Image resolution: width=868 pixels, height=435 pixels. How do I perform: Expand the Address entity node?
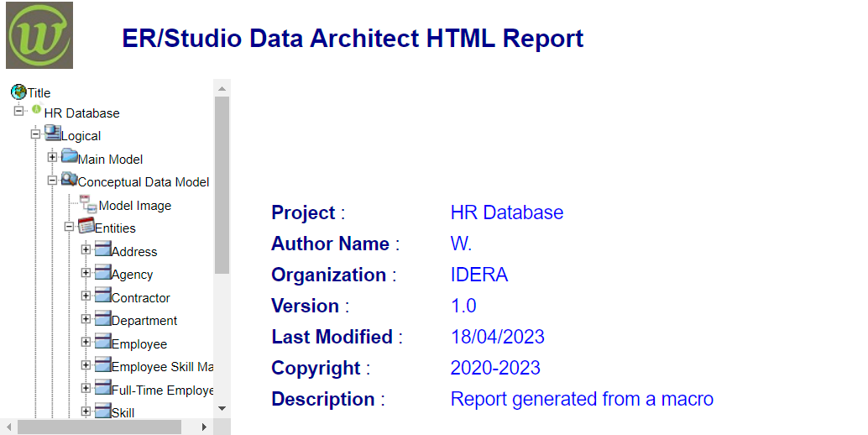pos(86,249)
